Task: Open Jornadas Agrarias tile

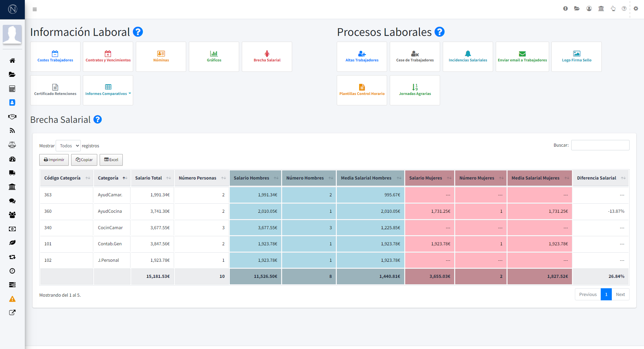Action: pyautogui.click(x=415, y=90)
